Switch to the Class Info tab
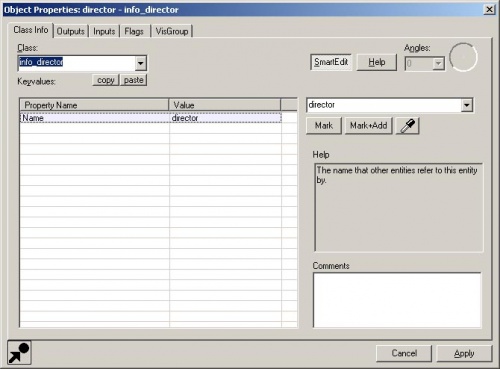Viewport: 500px width, 369px height. click(x=31, y=30)
